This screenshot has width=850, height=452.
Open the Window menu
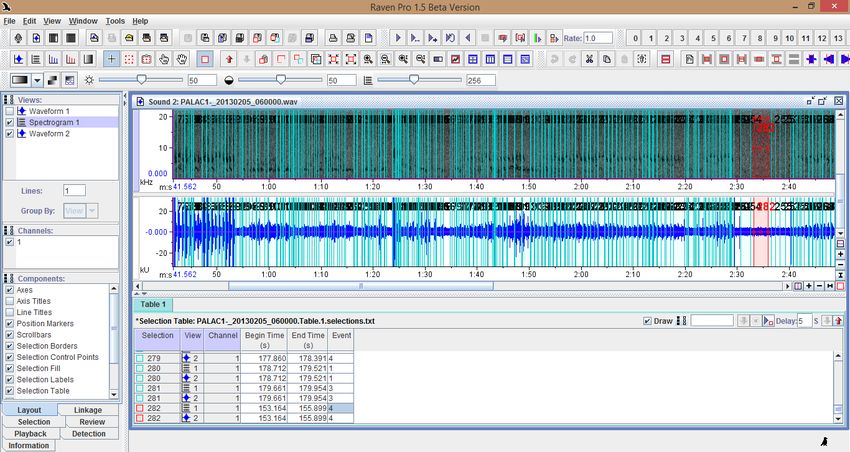pyautogui.click(x=83, y=21)
